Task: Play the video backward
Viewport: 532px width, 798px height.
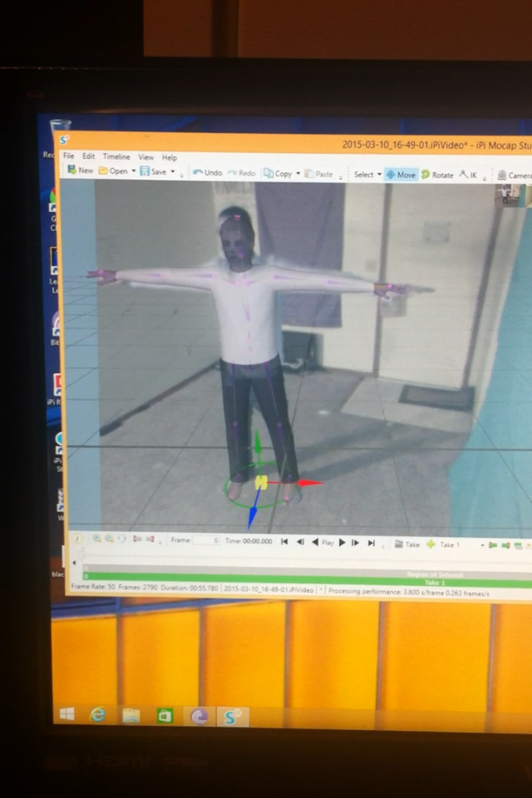Action: point(315,543)
